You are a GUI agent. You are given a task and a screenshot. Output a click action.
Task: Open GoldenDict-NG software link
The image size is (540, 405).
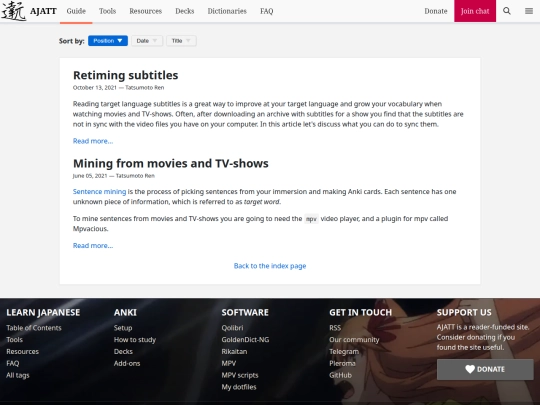pyautogui.click(x=246, y=340)
